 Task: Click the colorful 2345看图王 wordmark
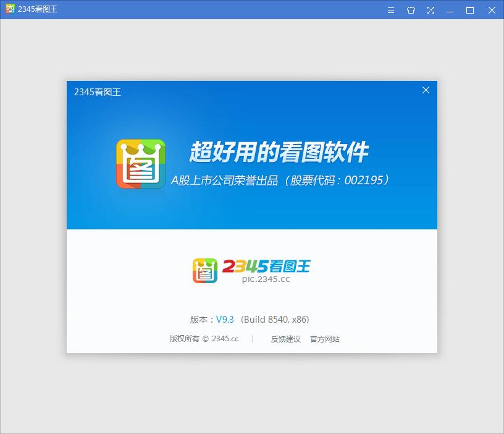[x=266, y=266]
